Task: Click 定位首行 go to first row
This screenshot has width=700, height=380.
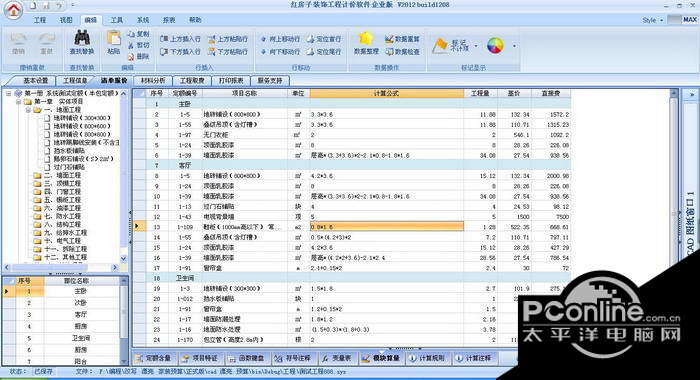Action: tap(324, 39)
